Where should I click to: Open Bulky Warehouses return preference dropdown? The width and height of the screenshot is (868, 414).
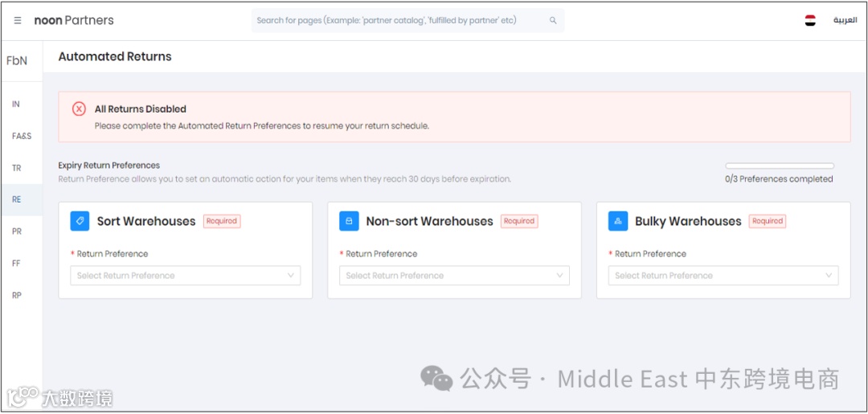click(723, 276)
